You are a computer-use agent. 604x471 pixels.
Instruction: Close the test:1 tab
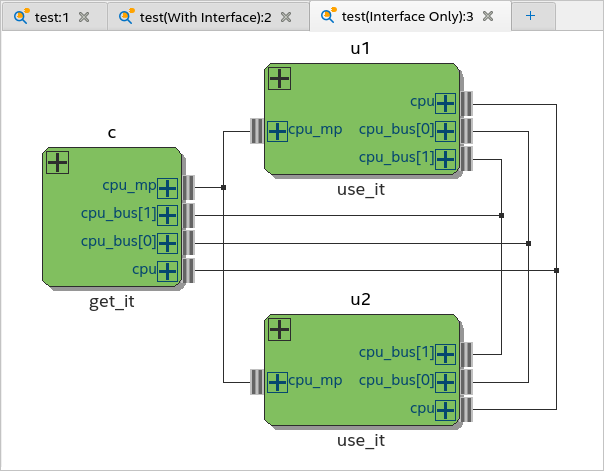pos(84,17)
